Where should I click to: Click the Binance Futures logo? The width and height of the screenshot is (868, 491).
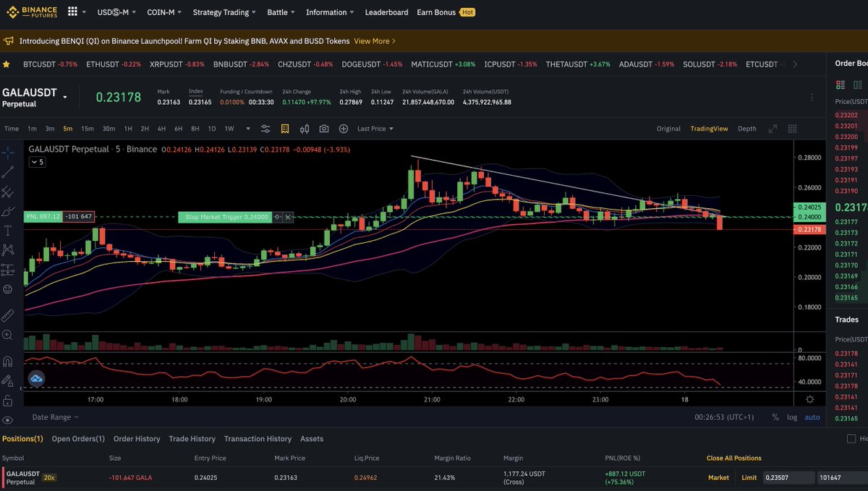coord(31,12)
